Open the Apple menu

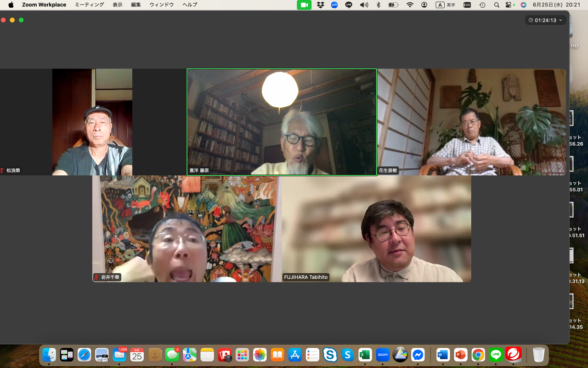pos(11,5)
